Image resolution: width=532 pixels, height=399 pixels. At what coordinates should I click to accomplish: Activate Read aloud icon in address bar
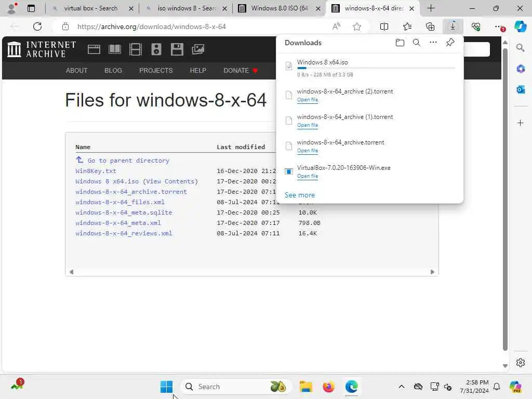point(336,26)
